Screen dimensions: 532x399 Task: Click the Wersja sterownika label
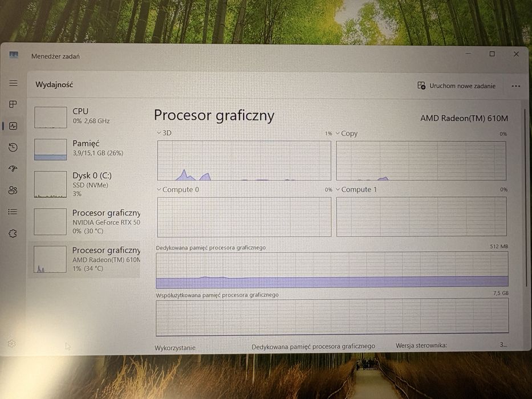click(x=421, y=345)
